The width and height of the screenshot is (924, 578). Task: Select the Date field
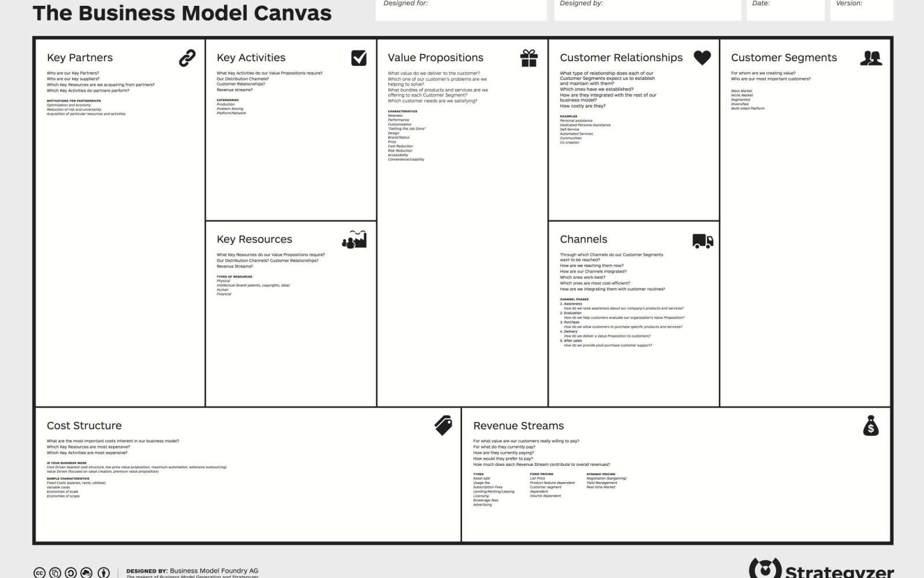785,10
